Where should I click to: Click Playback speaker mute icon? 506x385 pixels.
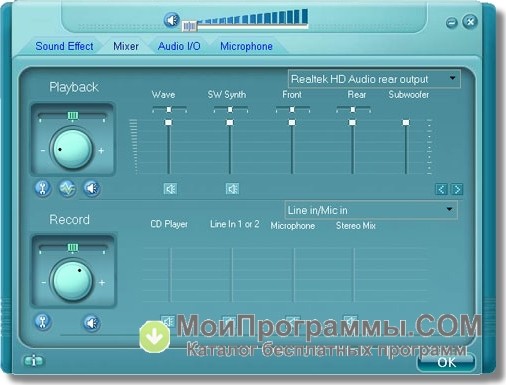point(92,189)
